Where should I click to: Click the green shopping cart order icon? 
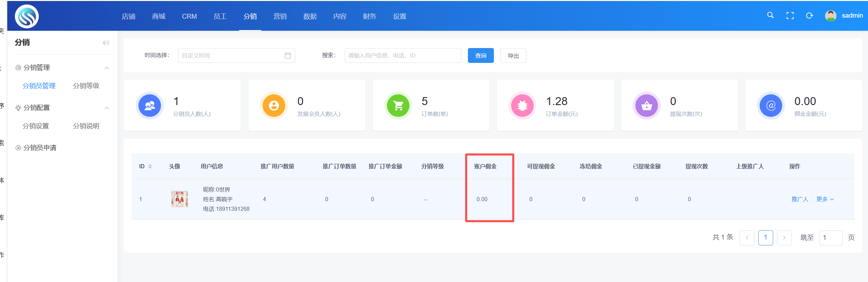coord(398,105)
